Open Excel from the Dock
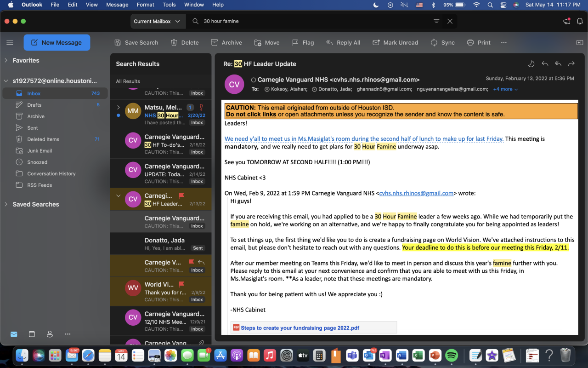The image size is (588, 368). pyautogui.click(x=418, y=356)
